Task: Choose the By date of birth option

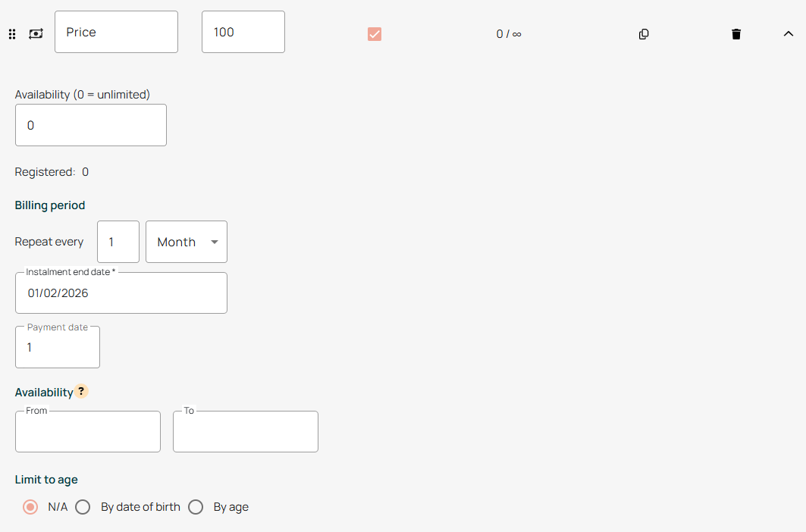Action: coord(83,507)
